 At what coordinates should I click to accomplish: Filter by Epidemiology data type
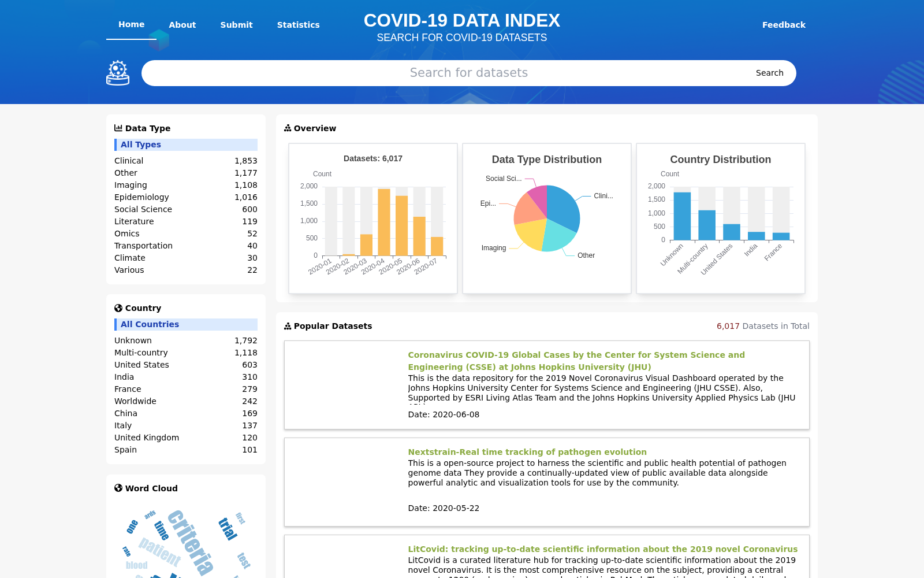pos(186,197)
